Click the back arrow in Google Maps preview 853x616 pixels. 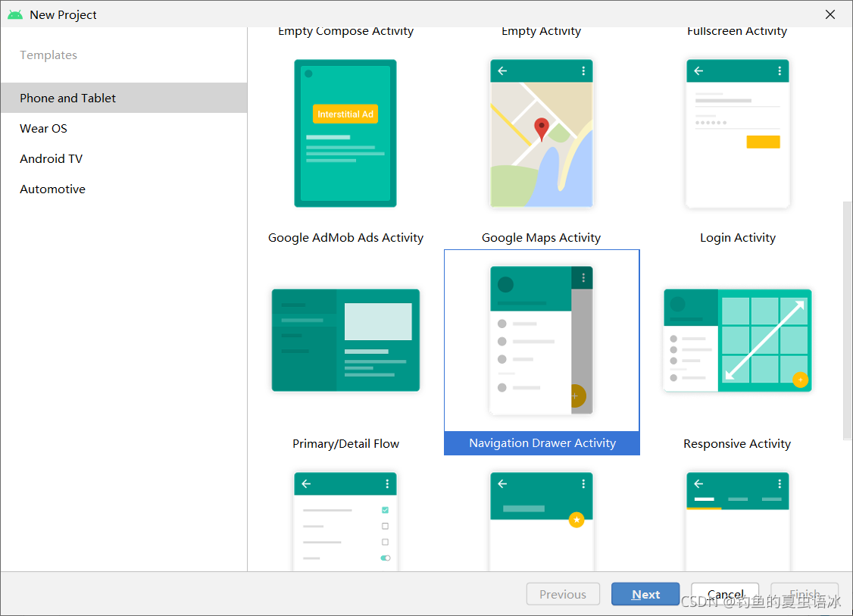point(502,70)
